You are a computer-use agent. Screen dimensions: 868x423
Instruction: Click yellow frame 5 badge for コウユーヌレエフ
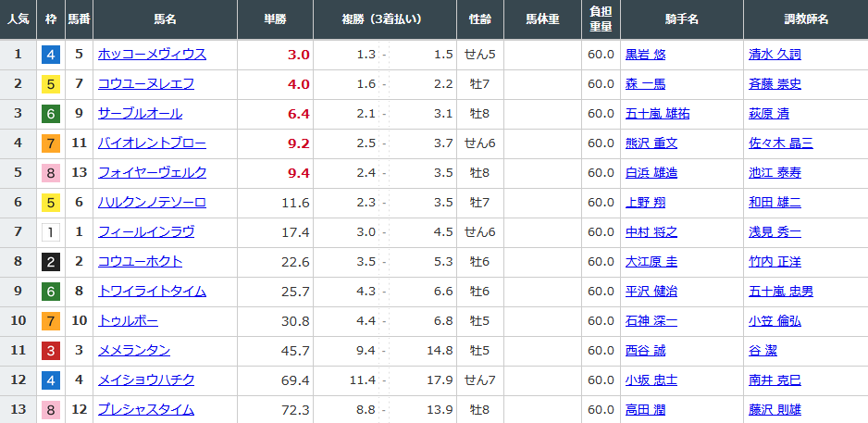(x=51, y=84)
